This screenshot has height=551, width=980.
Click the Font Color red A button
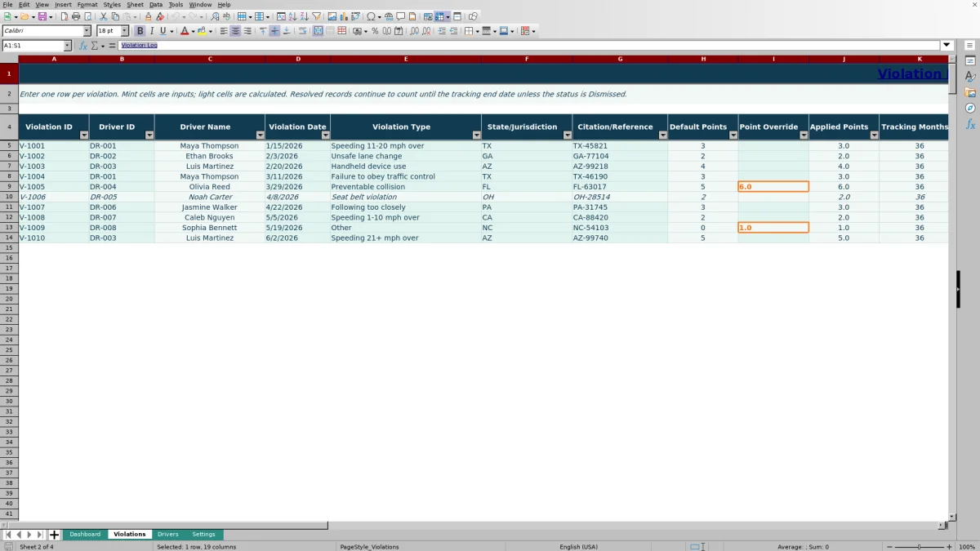(184, 31)
